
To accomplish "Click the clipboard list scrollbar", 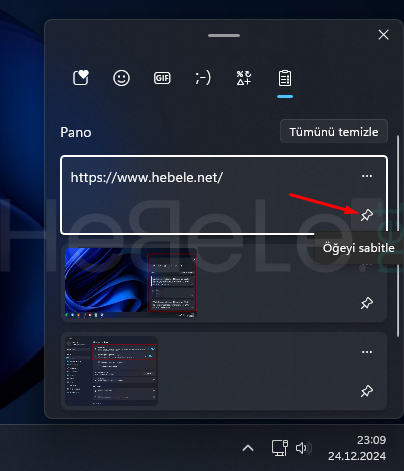I will 398,236.
